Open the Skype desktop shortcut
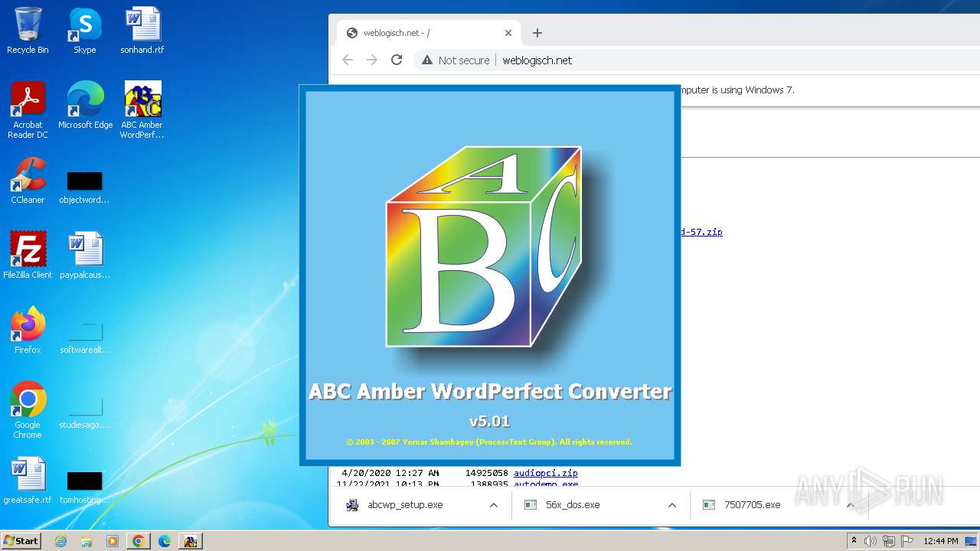The image size is (980, 551). tap(84, 31)
